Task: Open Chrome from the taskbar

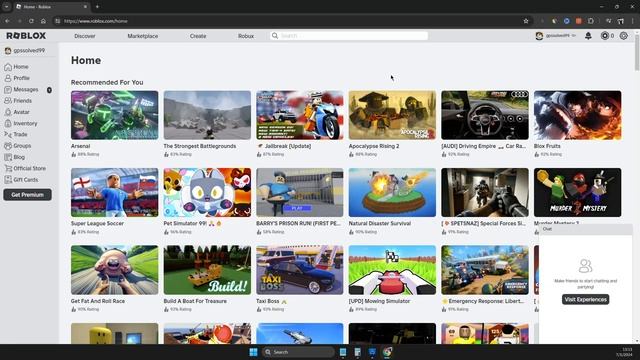Action: point(387,352)
